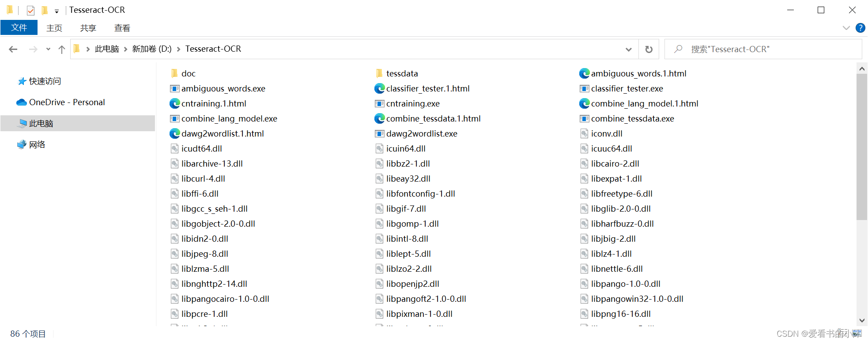Click the dll icon of iconv.dll
This screenshot has height=342, width=868.
[x=585, y=133]
